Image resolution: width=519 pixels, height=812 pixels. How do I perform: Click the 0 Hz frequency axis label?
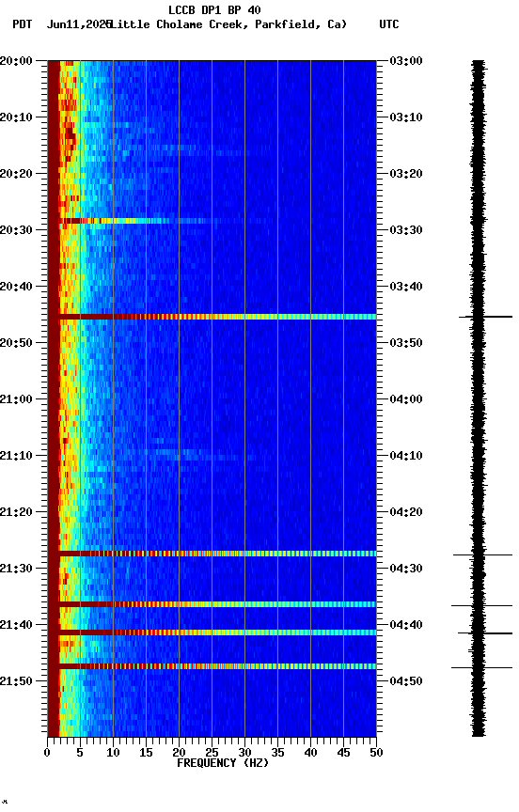(47, 753)
